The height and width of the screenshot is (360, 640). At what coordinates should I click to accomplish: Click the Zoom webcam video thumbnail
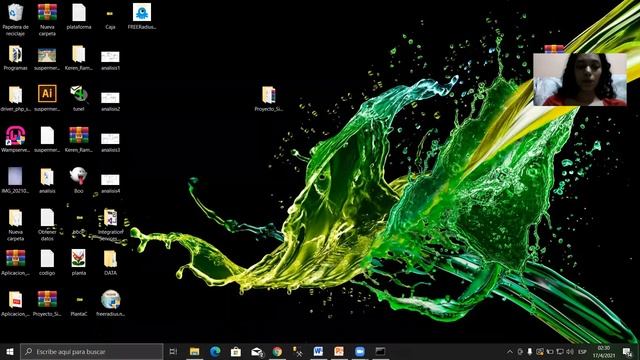point(580,80)
